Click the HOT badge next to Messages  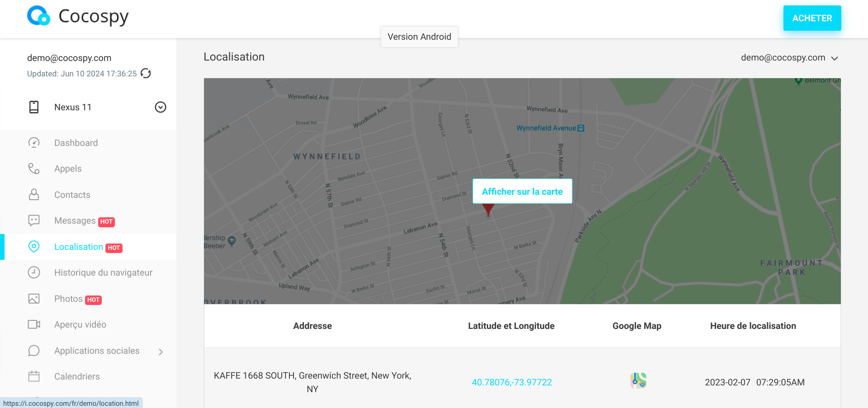(106, 221)
